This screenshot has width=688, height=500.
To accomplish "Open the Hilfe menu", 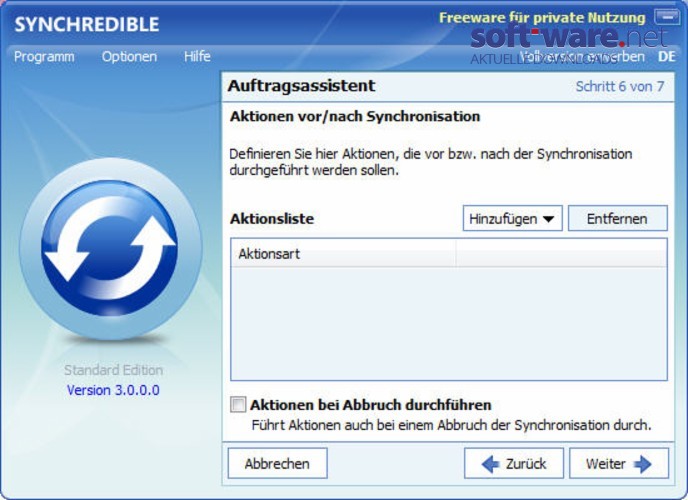I will pos(197,56).
